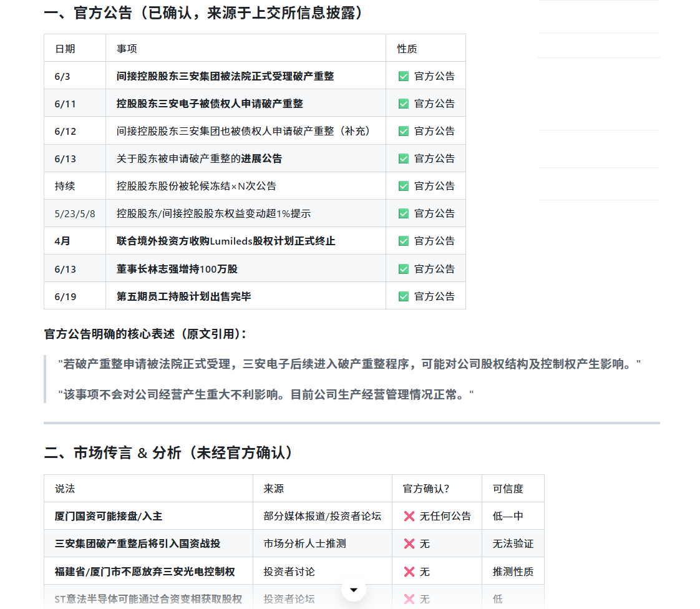The height and width of the screenshot is (609, 700).
Task: Click quote starting 该事项不会对公司经营产生重大不利影响
Action: click(x=266, y=395)
